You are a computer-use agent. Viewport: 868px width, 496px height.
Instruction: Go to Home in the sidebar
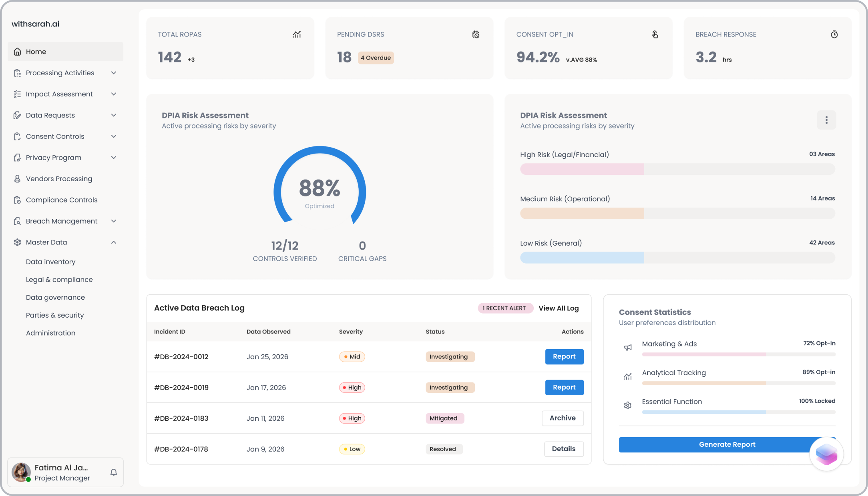point(65,52)
